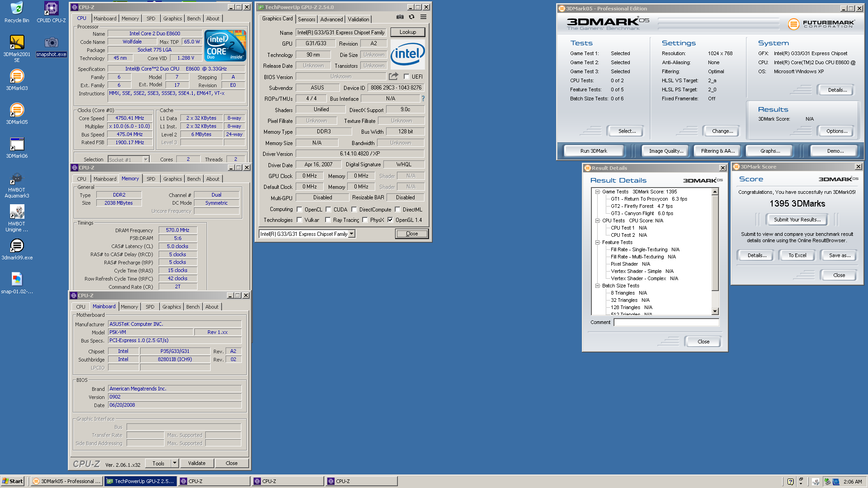Open 3DMark06 desktop shortcut
Viewport: 868px width, 488px height.
click(x=17, y=148)
